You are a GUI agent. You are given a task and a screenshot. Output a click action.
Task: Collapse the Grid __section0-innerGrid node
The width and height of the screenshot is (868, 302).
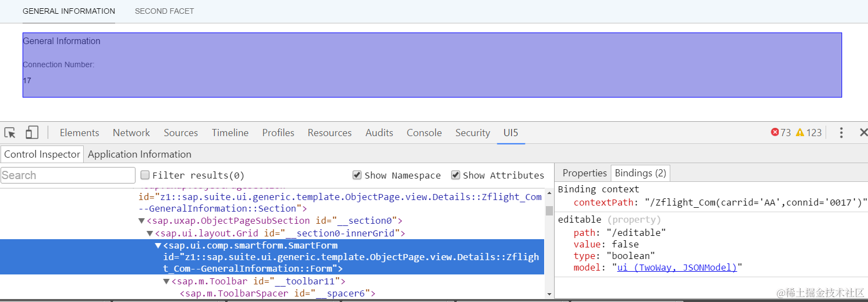click(x=150, y=234)
